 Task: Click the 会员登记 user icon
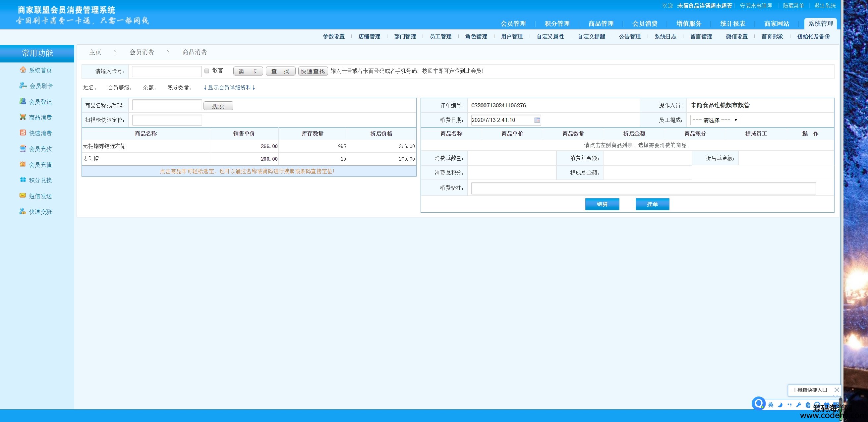(23, 101)
